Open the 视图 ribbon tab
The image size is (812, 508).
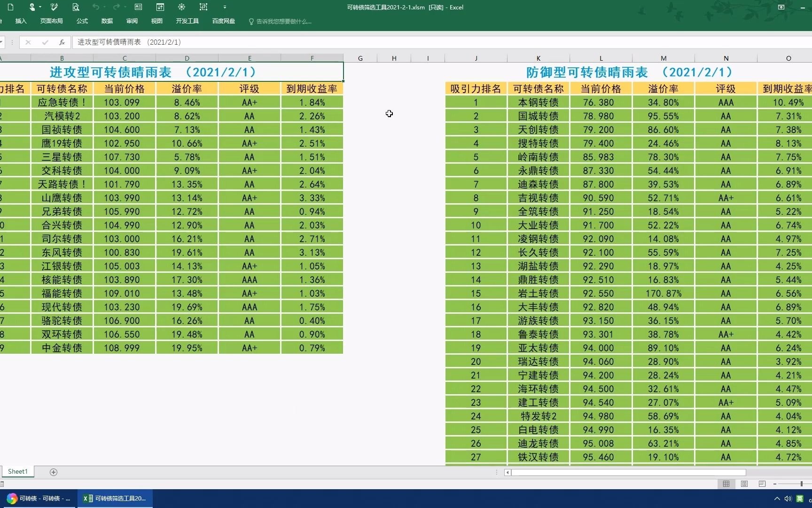click(157, 21)
